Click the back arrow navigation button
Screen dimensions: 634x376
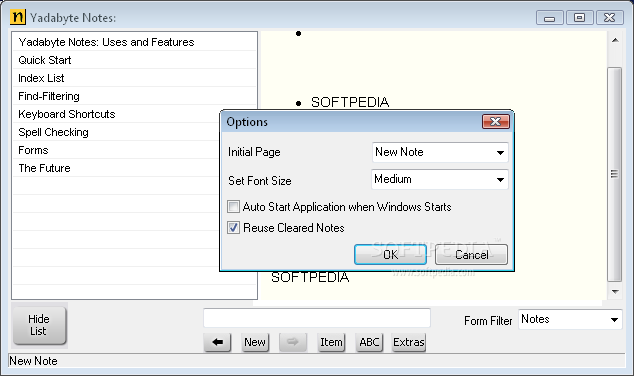coord(218,342)
